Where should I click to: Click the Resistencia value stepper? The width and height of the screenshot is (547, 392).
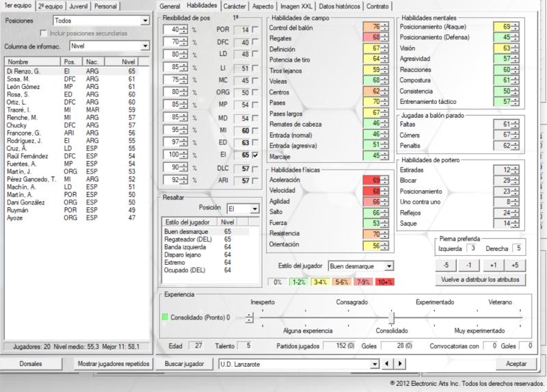coord(385,234)
